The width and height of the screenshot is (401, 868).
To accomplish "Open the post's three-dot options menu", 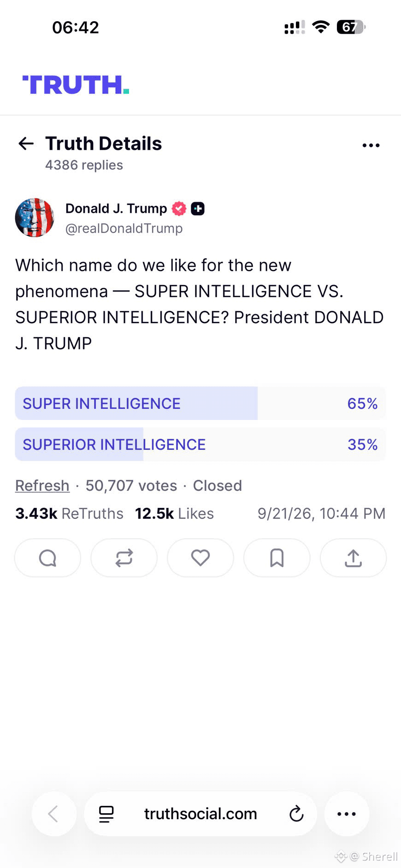I will (371, 146).
